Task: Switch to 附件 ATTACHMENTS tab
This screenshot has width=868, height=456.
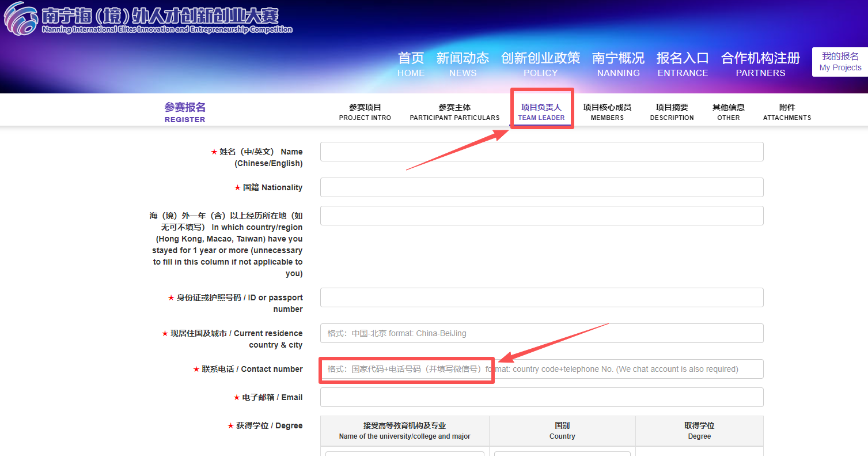Action: click(787, 112)
